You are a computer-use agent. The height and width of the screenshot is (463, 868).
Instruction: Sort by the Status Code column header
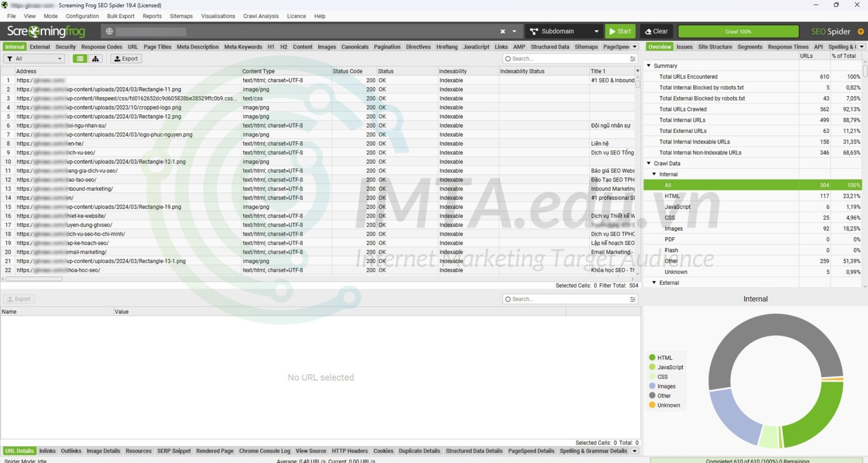click(354, 71)
